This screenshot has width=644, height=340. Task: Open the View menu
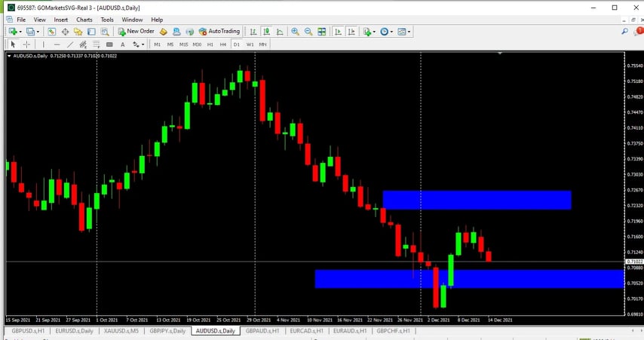pos(39,20)
